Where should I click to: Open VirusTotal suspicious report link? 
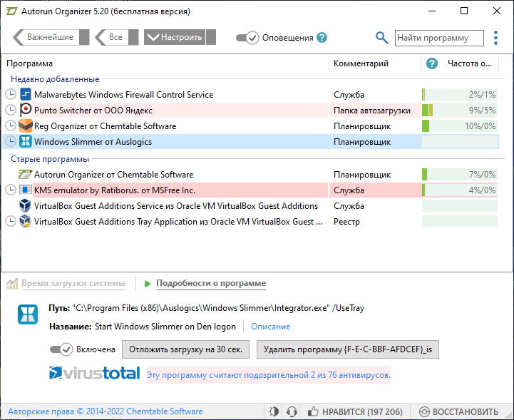(x=269, y=375)
